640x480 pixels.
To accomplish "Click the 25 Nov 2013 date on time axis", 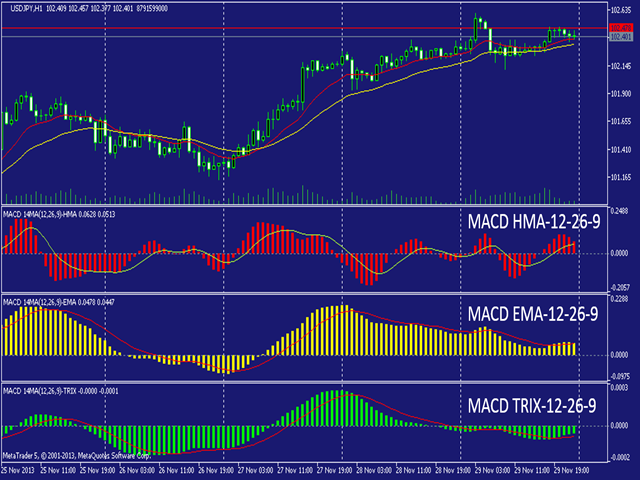I will (x=18, y=470).
